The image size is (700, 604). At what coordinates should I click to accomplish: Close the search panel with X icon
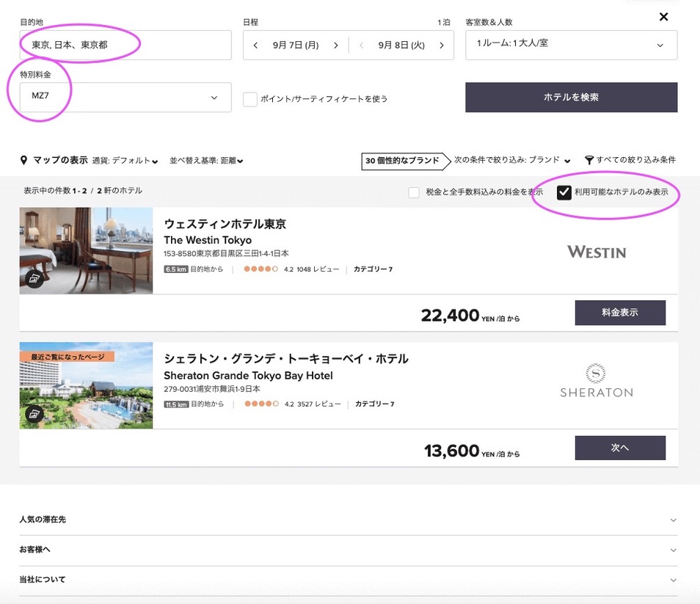tap(663, 17)
